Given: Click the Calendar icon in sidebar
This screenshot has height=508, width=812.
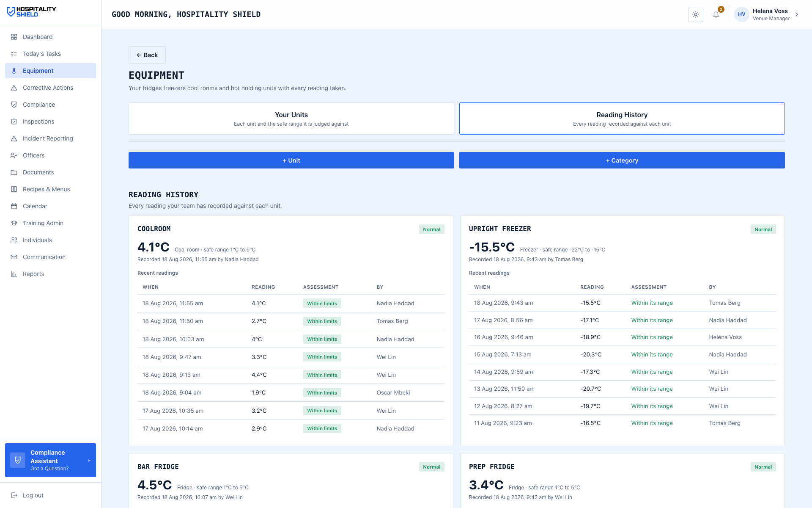Looking at the screenshot, I should click(14, 206).
